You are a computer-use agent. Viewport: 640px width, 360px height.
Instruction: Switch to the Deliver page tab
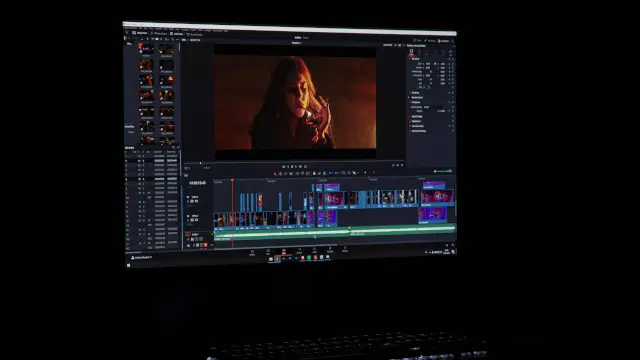tap(345, 249)
